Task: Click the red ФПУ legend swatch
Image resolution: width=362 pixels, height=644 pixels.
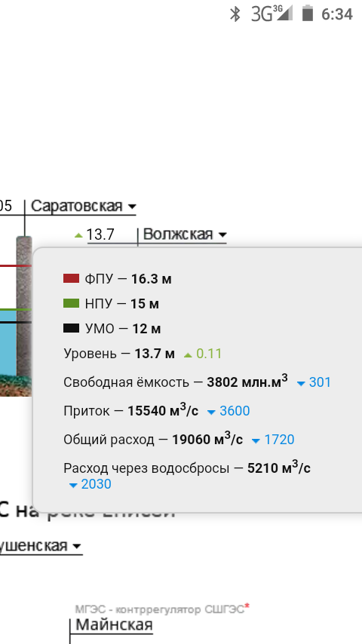Action: (71, 278)
